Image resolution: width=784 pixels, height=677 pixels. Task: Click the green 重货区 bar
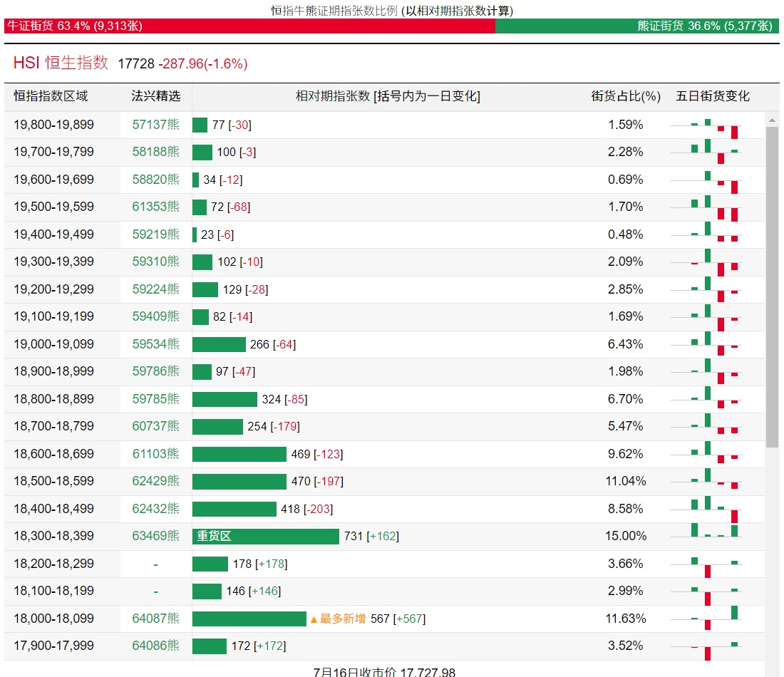265,536
